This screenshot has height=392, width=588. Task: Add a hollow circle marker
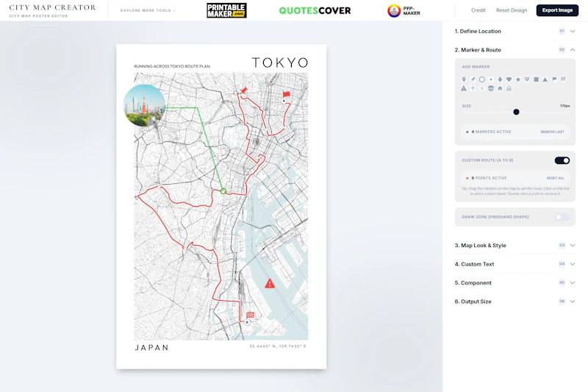482,79
